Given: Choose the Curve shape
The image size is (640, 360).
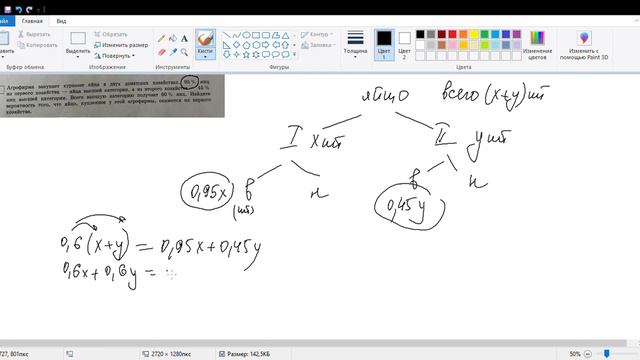Looking at the screenshot, I should coord(236,35).
